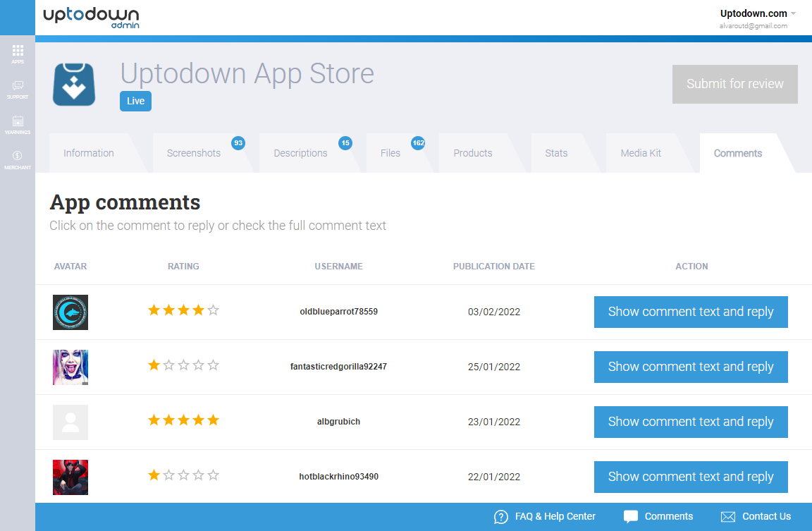
Task: Click the Action column header
Action: coord(691,267)
